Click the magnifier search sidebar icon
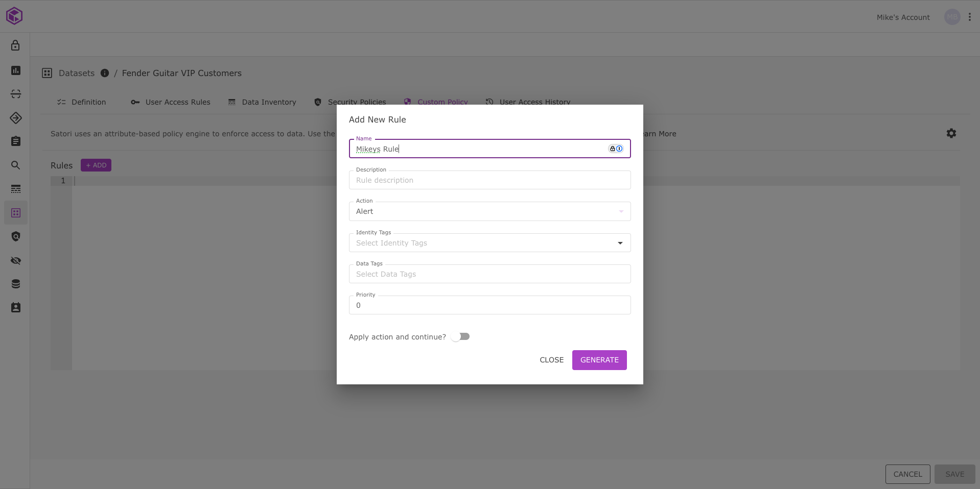The image size is (980, 489). tap(16, 165)
